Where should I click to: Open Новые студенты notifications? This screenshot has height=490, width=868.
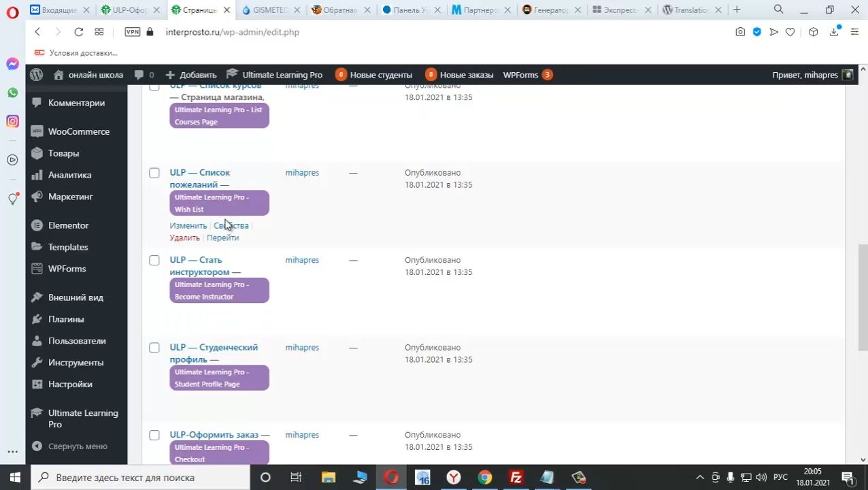[x=373, y=75]
